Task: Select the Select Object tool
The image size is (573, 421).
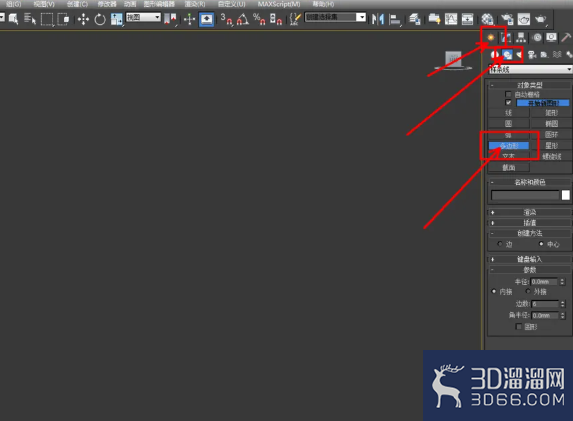Action: pyautogui.click(x=14, y=19)
